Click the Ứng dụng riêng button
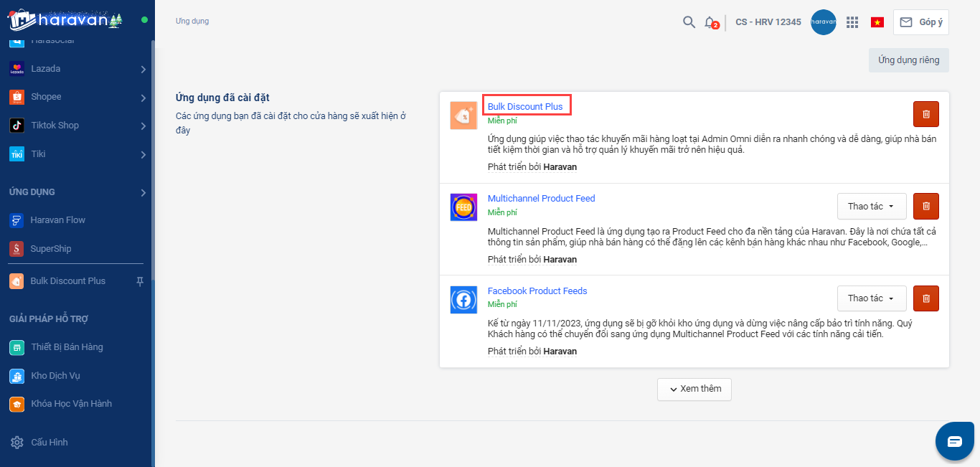 (x=908, y=60)
